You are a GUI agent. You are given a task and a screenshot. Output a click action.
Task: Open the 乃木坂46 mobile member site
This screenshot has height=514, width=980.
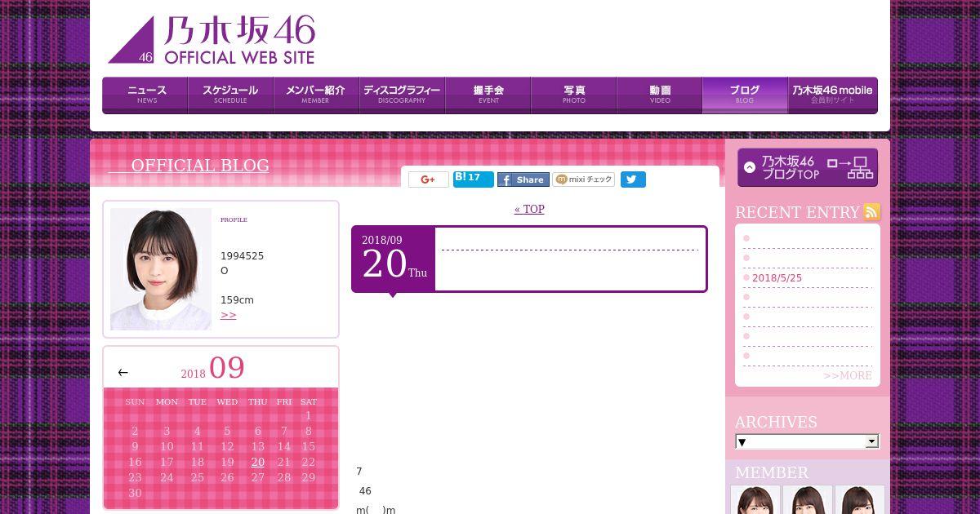(832, 95)
